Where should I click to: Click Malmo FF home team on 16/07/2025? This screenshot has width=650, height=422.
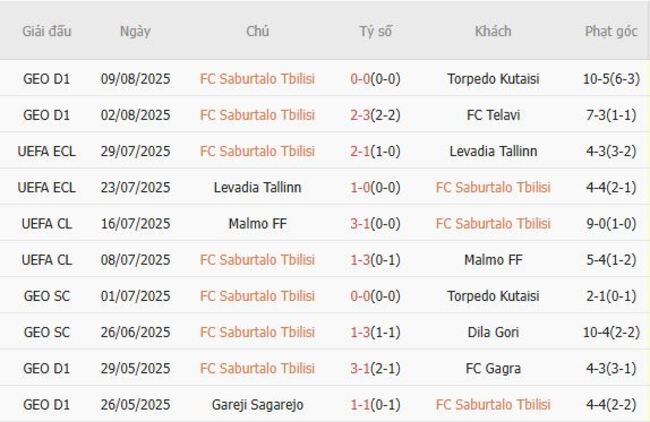[x=257, y=223]
